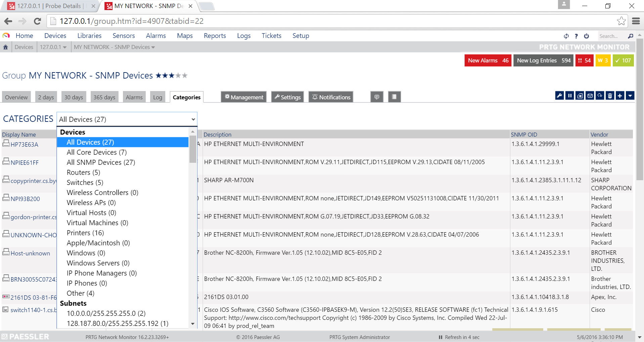Open the Notifications tab
This screenshot has width=644, height=342.
331,97
